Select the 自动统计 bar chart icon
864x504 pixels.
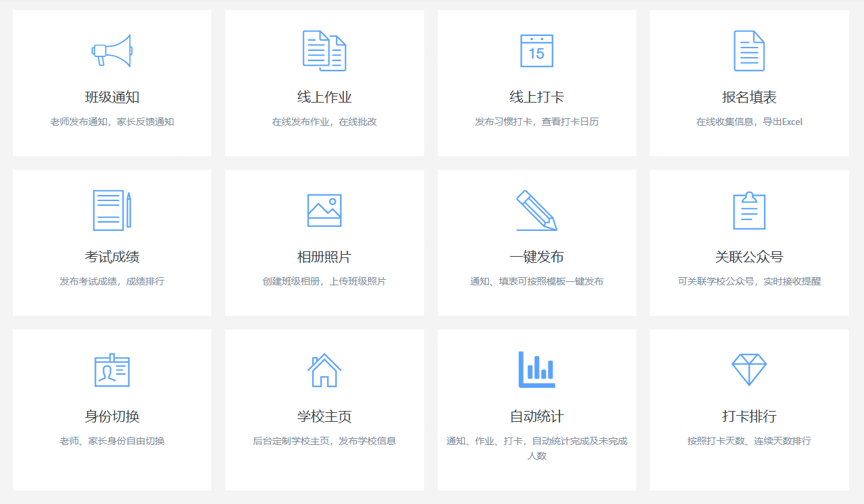tap(536, 370)
